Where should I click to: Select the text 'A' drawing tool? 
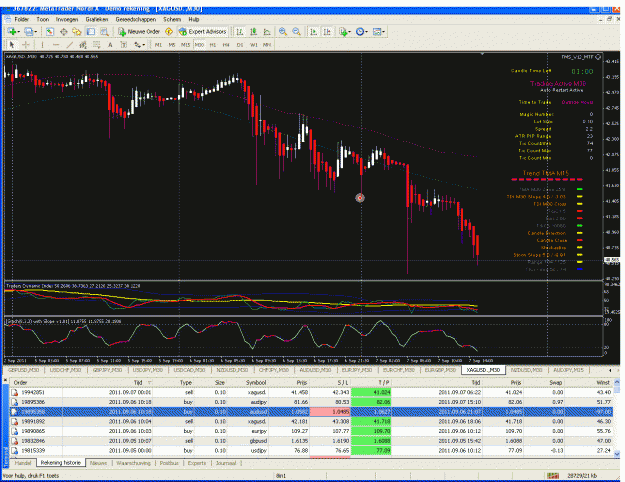[110, 45]
